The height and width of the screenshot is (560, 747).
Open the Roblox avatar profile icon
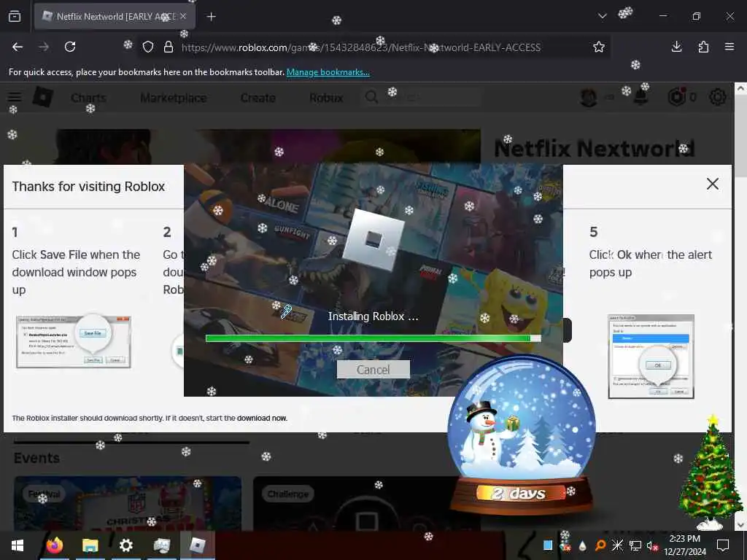pos(589,97)
